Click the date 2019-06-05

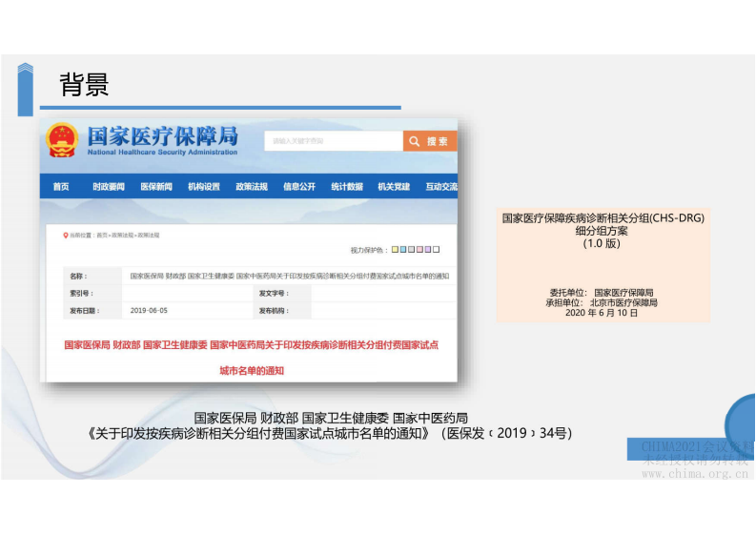click(x=149, y=310)
